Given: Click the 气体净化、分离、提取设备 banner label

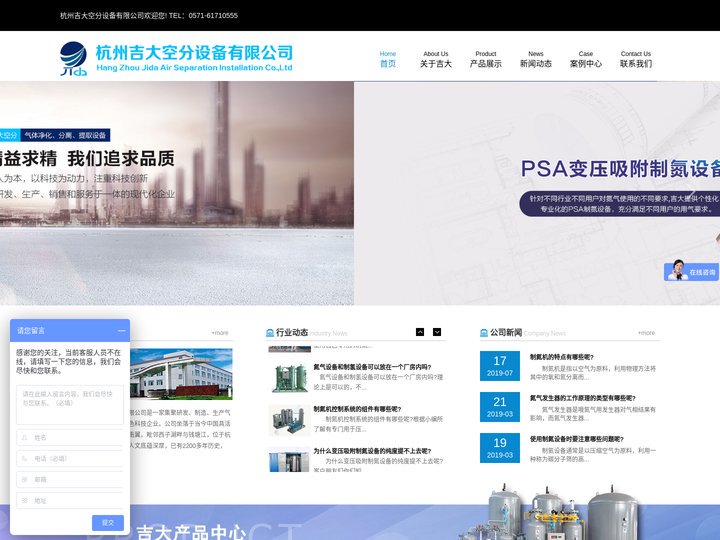Looking at the screenshot, I should coord(65,135).
